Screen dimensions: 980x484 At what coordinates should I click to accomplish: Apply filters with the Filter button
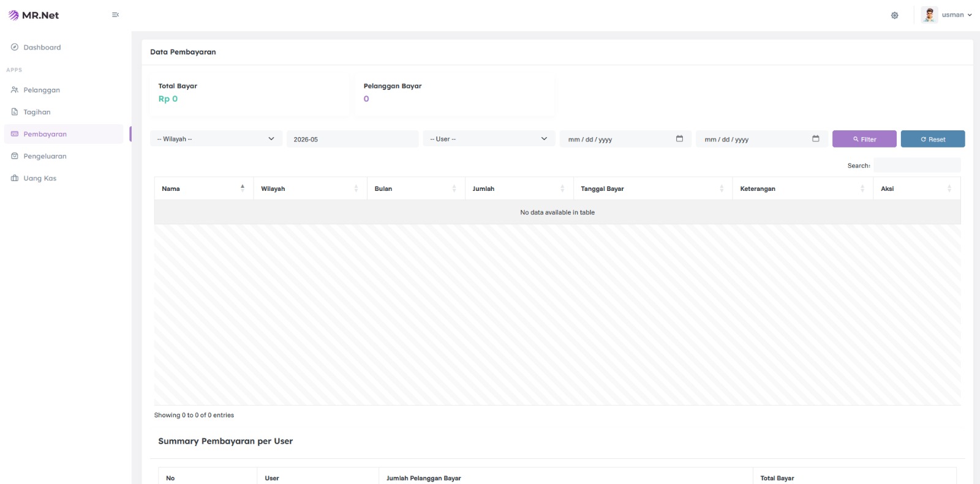click(864, 139)
